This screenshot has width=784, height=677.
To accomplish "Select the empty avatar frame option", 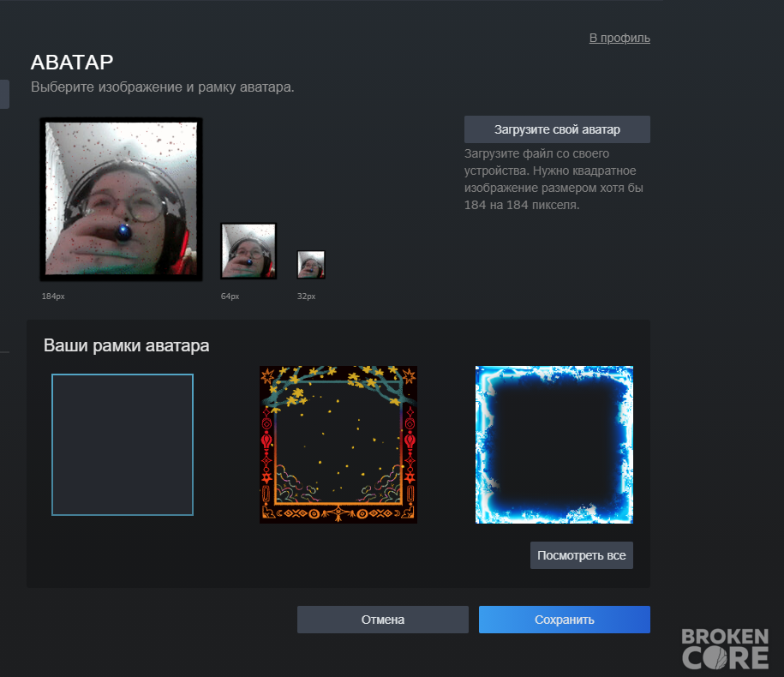I will [123, 445].
